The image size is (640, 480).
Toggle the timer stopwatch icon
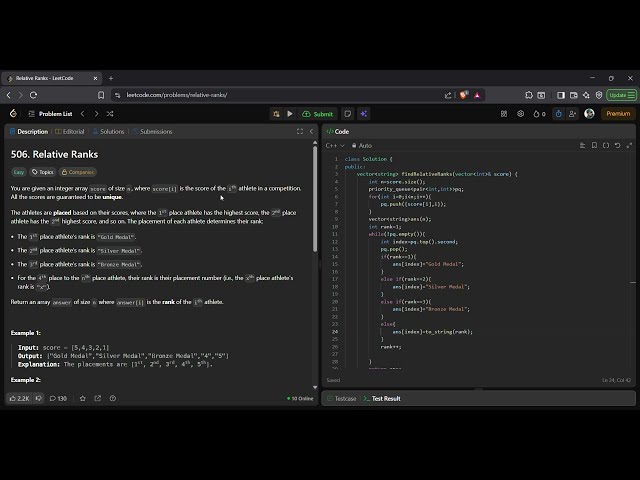[559, 114]
